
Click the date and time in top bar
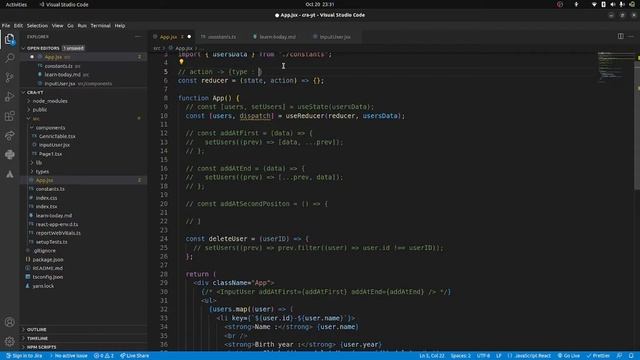pyautogui.click(x=320, y=4)
